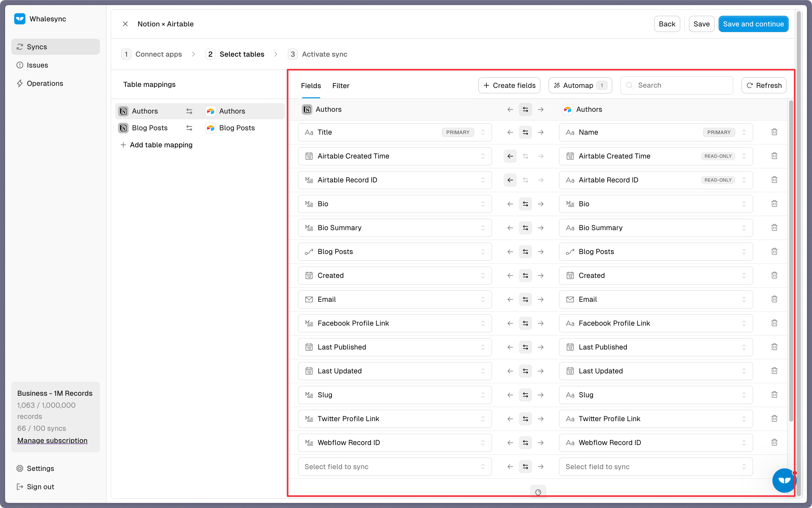Delete the Bio field mapping
The width and height of the screenshot is (812, 508).
pos(774,204)
